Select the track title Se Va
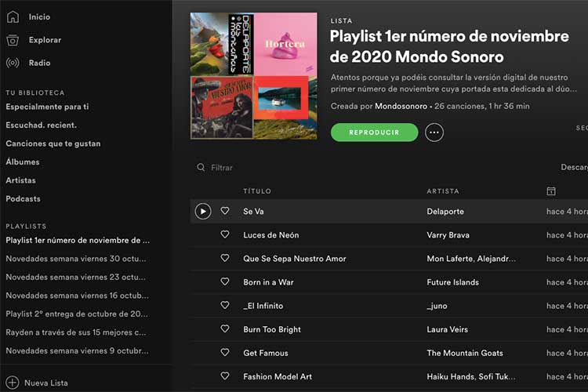 point(253,212)
